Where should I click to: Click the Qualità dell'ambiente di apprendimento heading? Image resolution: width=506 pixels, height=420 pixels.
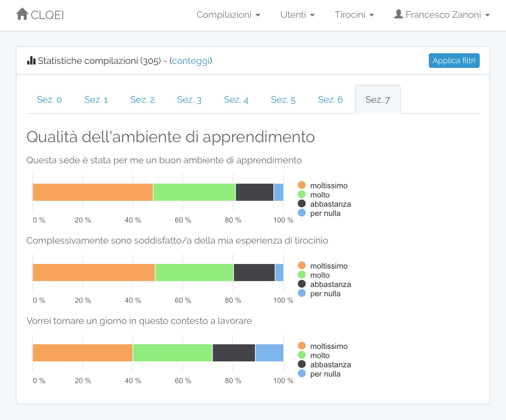click(171, 137)
